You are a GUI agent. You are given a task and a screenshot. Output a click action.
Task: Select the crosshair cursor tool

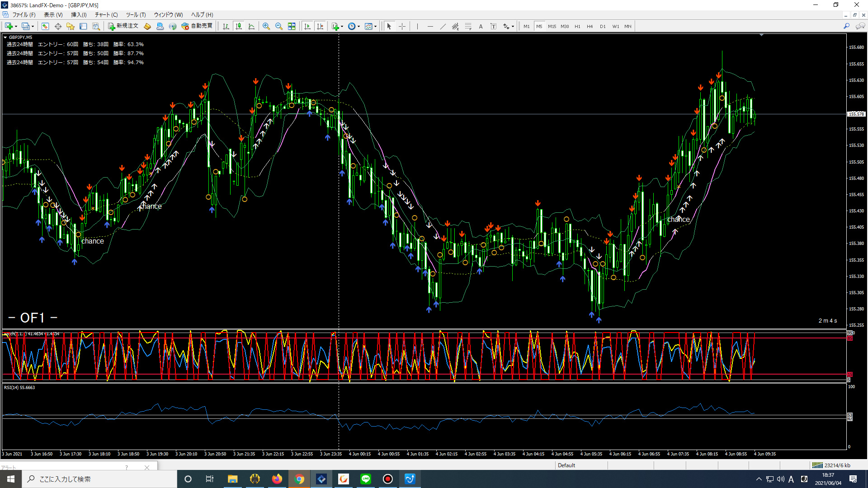coord(402,26)
